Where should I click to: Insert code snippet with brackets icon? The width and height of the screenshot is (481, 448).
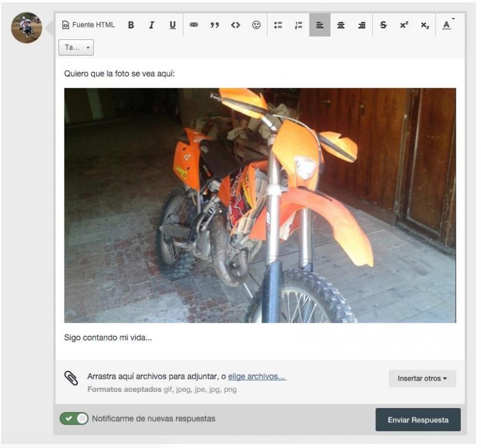click(x=235, y=25)
